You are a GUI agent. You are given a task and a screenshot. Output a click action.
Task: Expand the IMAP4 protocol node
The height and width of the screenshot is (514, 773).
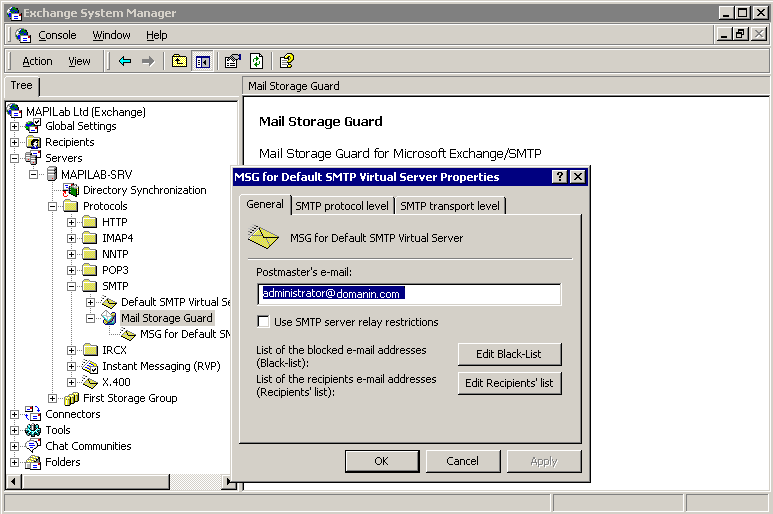[x=71, y=238]
